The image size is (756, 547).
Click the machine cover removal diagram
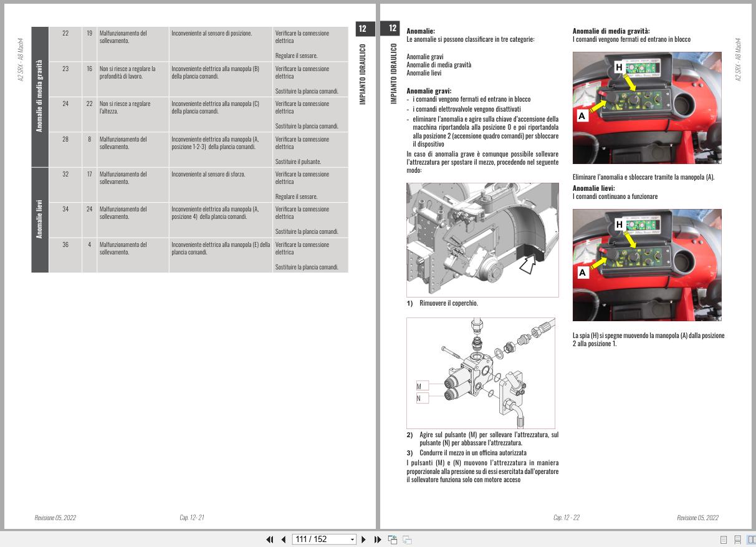point(482,240)
